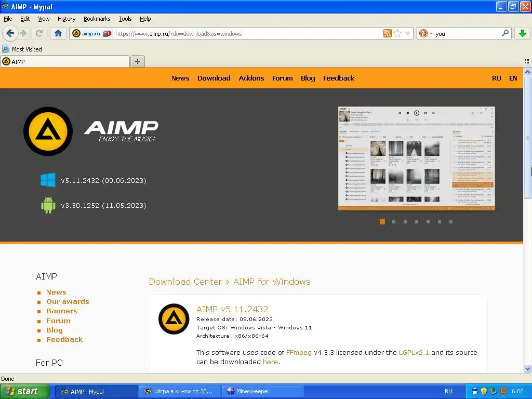Open the Home page icon
Screen dimensions: 532x399
[58, 33]
